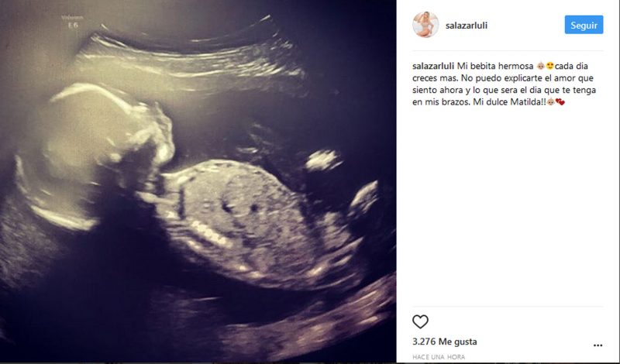Click the ultrasound photo of the post
The height and width of the screenshot is (364, 620).
(198, 182)
